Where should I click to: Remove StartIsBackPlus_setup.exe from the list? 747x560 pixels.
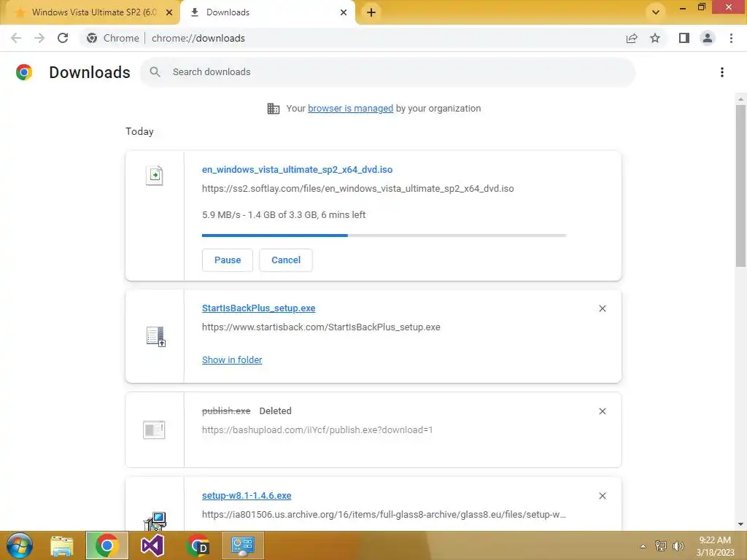pos(602,308)
